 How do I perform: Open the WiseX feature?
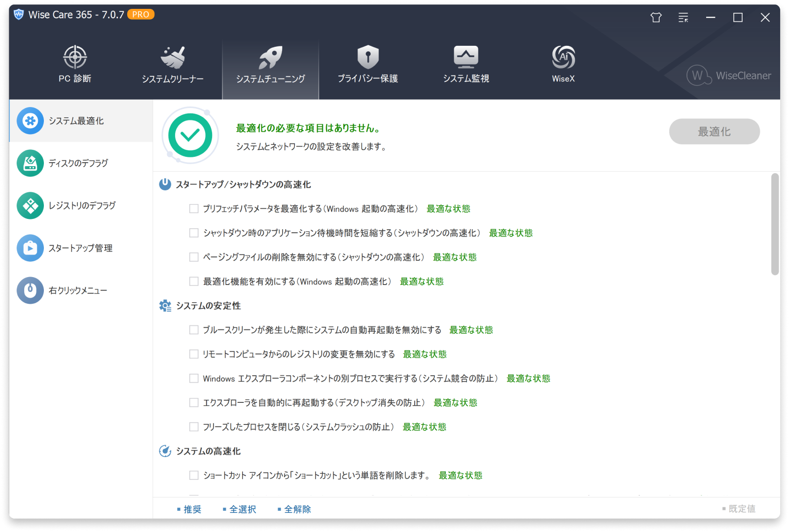tap(563, 63)
